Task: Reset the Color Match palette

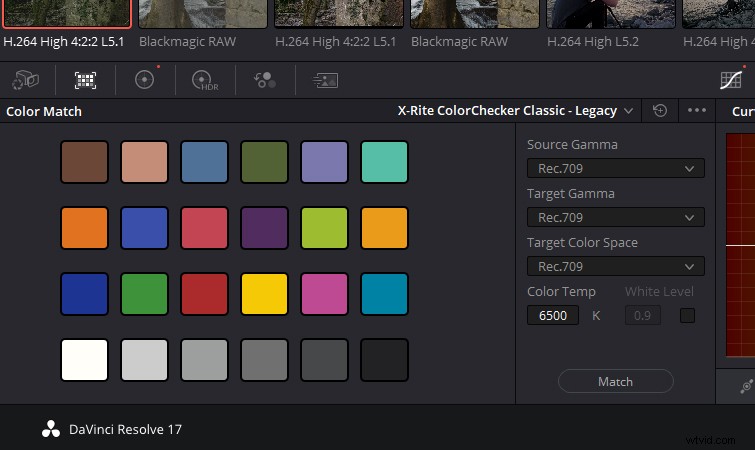Action: [x=660, y=111]
